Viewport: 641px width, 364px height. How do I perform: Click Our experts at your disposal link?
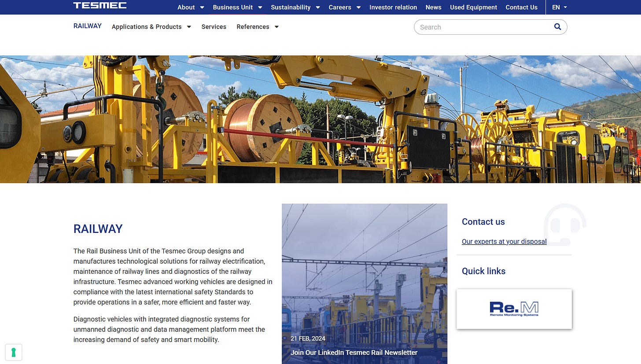pos(504,241)
